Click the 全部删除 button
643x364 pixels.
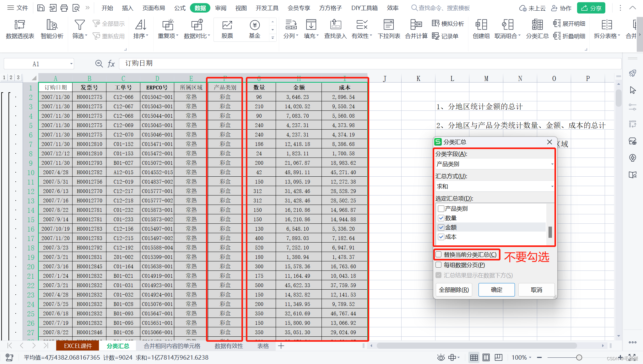(454, 290)
